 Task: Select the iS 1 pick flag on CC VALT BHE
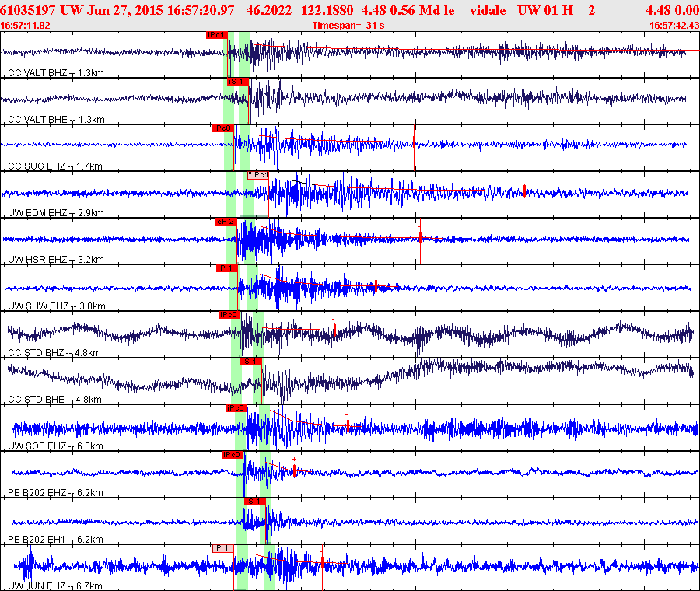[238, 82]
